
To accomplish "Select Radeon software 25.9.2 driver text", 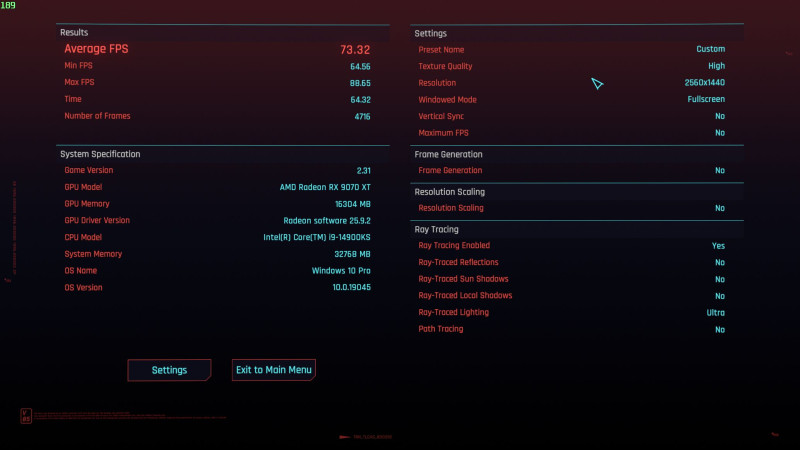I will tap(327, 221).
